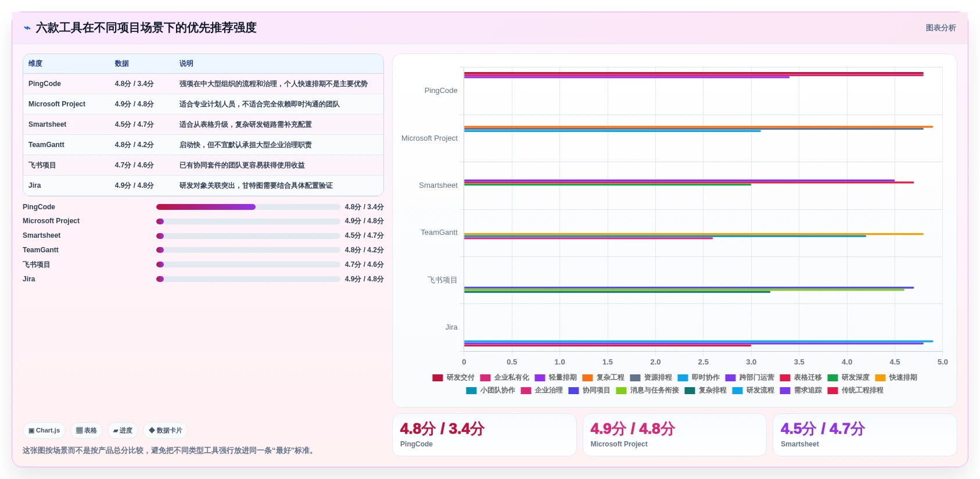This screenshot has height=479, width=980.
Task: Click the Smartsheet chart axis label
Action: pyautogui.click(x=438, y=185)
